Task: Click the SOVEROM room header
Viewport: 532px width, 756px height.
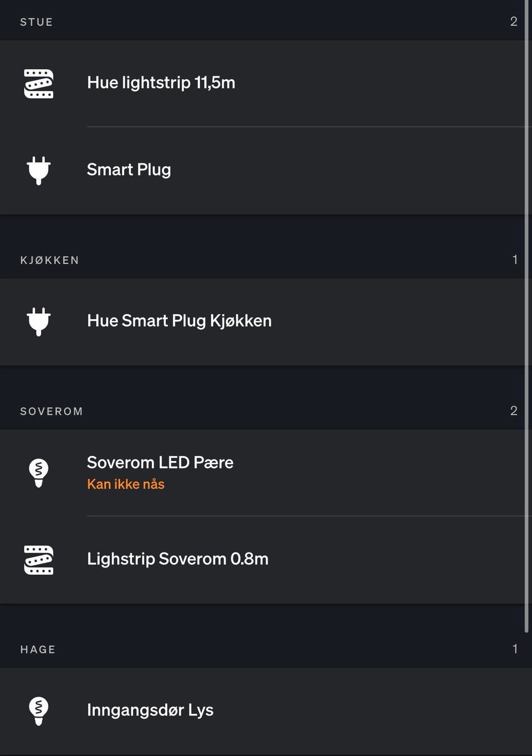Action: coord(52,411)
